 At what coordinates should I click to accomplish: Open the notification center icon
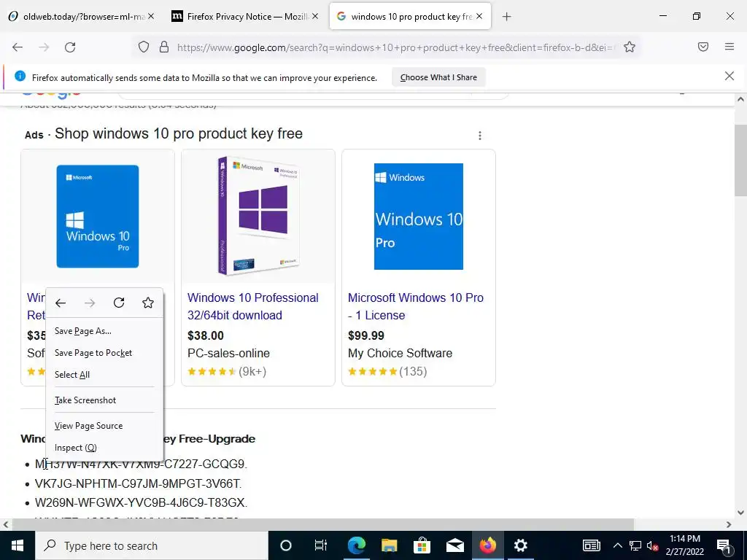724,545
